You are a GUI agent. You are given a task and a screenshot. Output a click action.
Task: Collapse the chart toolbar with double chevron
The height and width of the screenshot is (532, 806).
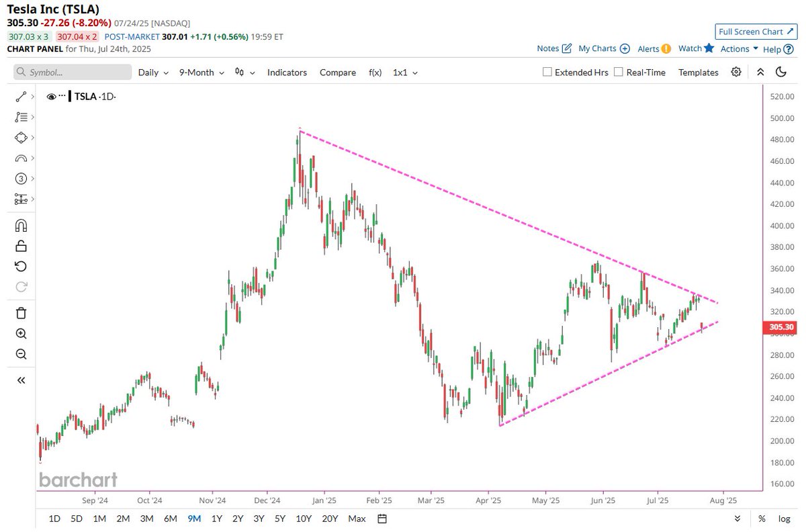click(760, 72)
